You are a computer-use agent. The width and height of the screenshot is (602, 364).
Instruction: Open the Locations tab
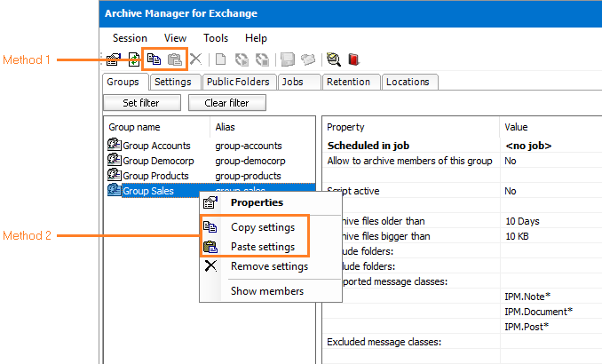pyautogui.click(x=408, y=82)
